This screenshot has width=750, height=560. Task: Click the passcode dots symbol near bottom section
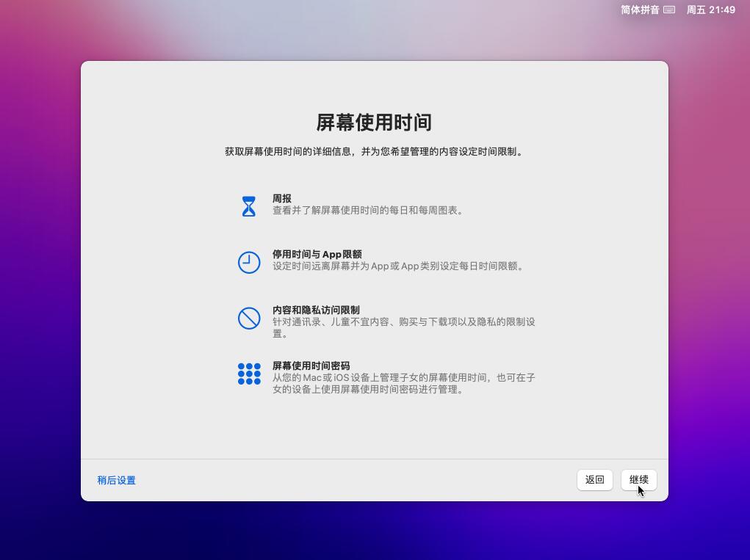249,374
